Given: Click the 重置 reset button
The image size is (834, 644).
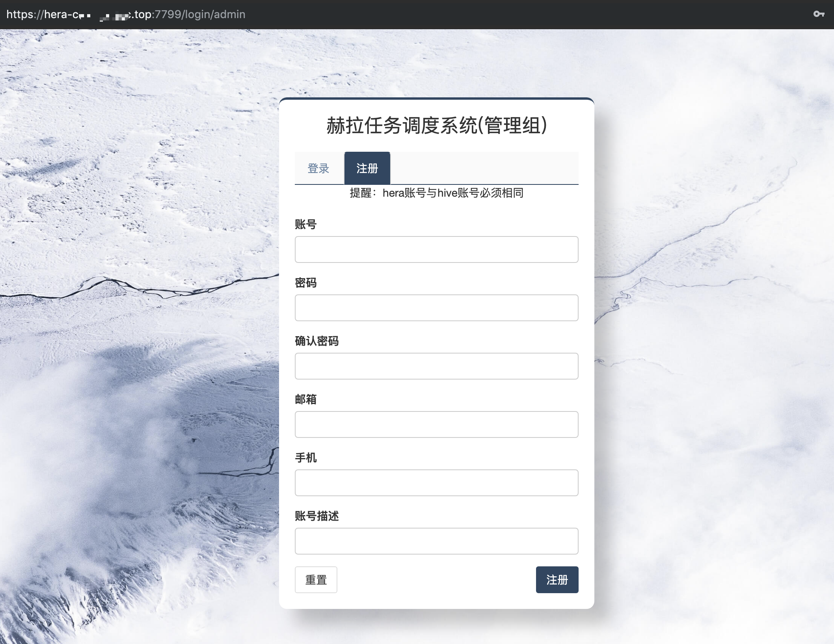Looking at the screenshot, I should pyautogui.click(x=316, y=580).
